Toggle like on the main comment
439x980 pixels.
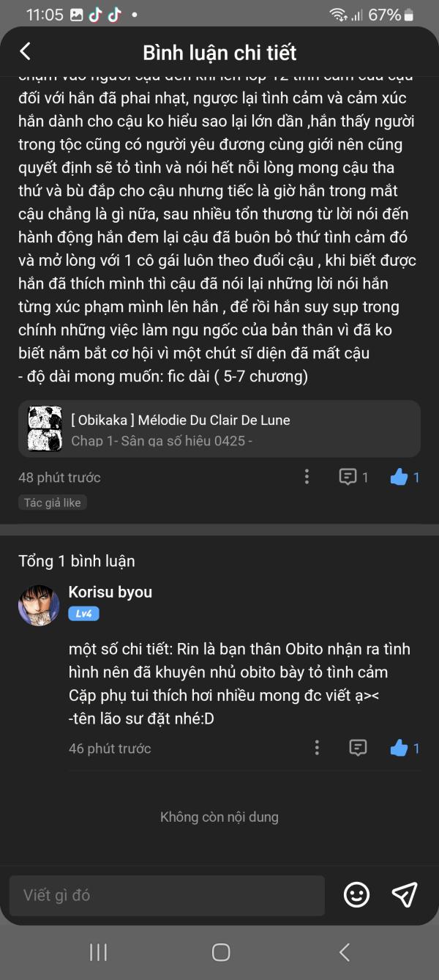399,478
